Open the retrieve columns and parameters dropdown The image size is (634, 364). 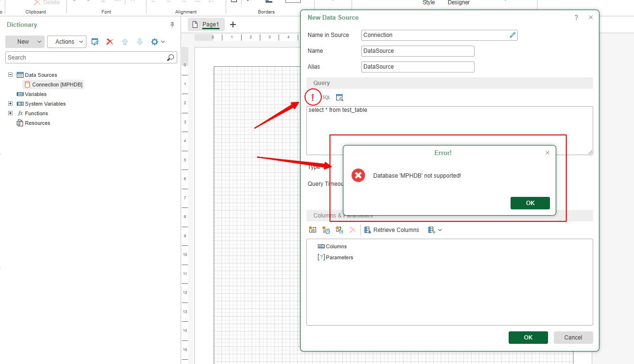435,230
